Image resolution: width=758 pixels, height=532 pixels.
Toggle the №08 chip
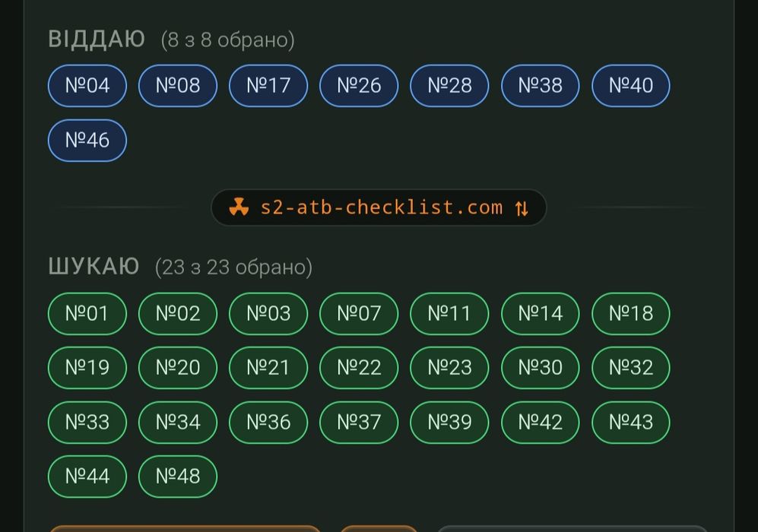[178, 86]
